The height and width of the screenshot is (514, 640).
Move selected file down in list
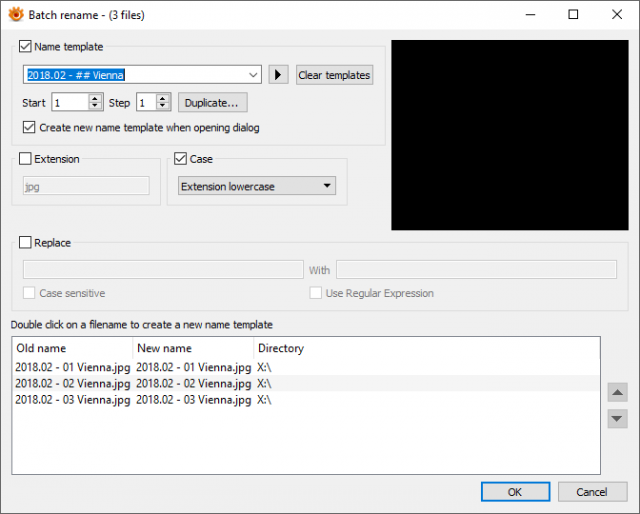pyautogui.click(x=617, y=418)
